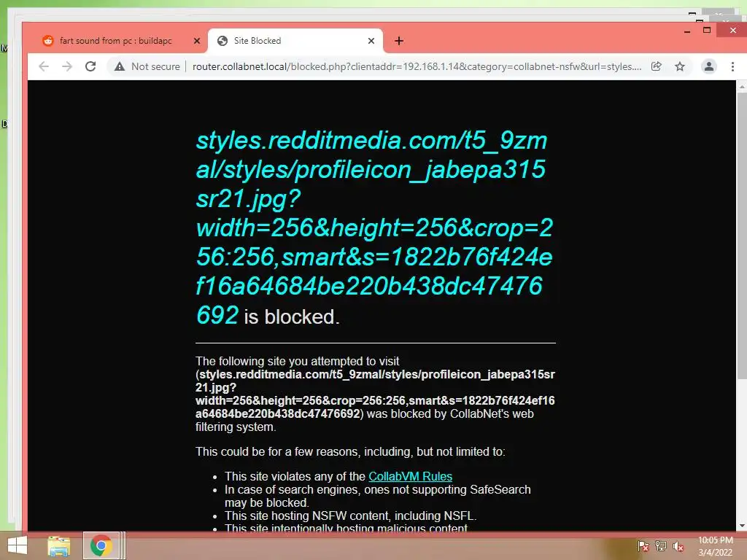Close the 'fart sound from pc' Reddit tab
Viewport: 747px width, 560px height.
point(197,41)
